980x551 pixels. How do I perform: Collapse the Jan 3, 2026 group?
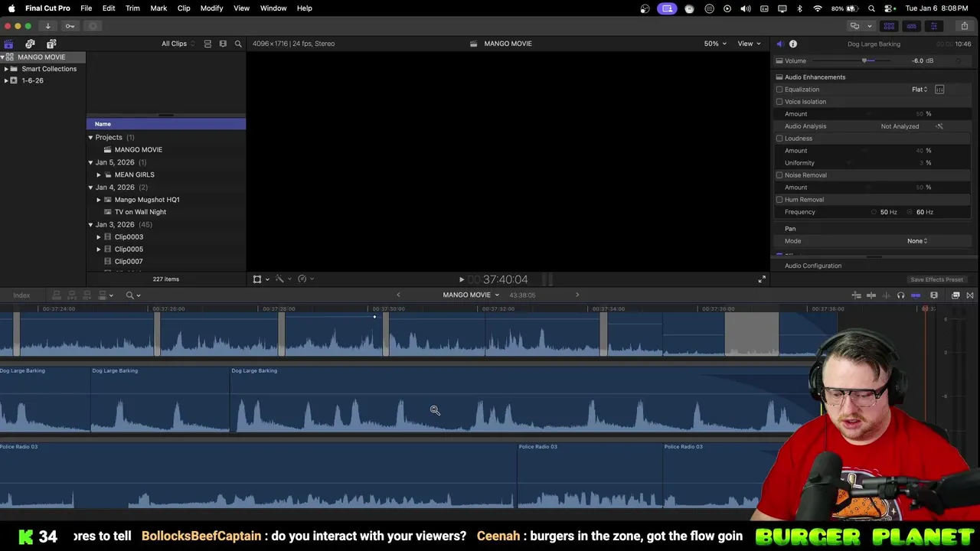click(x=90, y=224)
